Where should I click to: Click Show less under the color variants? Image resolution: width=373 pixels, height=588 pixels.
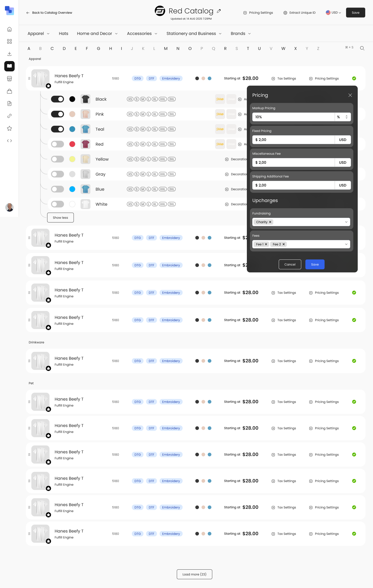click(60, 218)
